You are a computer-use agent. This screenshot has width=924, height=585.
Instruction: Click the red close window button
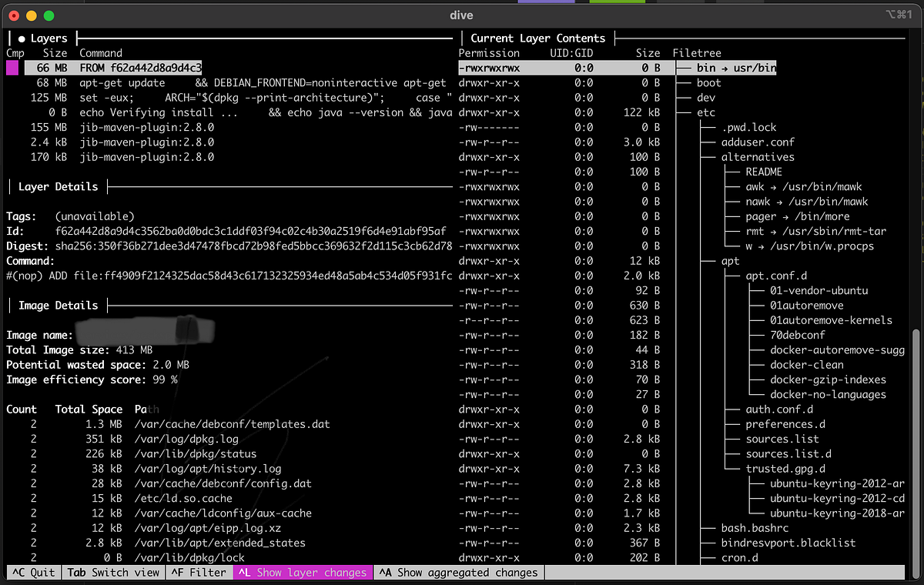(13, 15)
